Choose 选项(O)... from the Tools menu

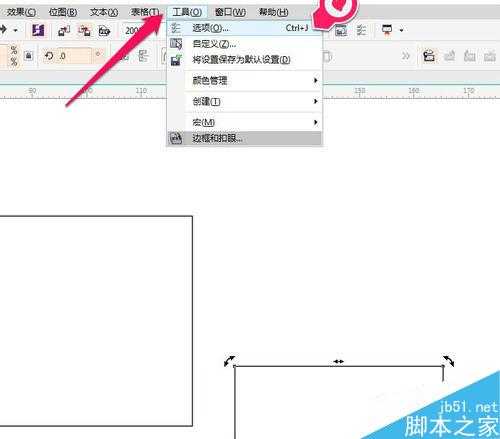point(244,28)
